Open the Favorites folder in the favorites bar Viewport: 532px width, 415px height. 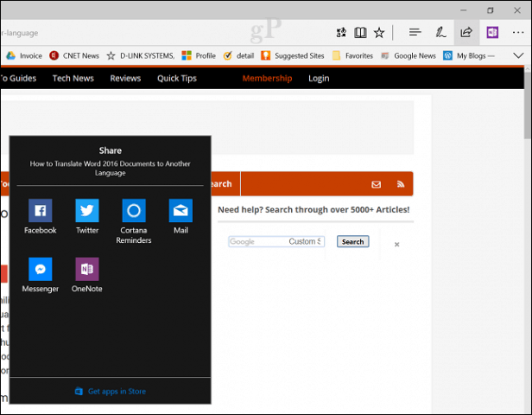353,55
